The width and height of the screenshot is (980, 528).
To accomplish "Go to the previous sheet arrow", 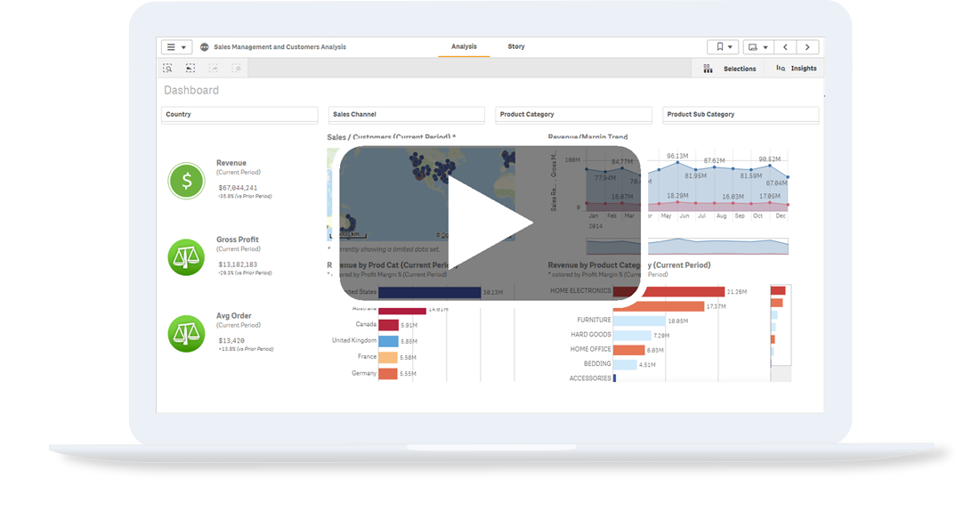I will (x=786, y=47).
